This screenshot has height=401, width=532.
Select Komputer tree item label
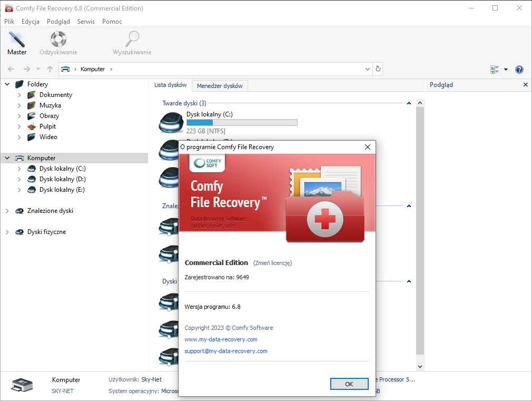(x=42, y=158)
